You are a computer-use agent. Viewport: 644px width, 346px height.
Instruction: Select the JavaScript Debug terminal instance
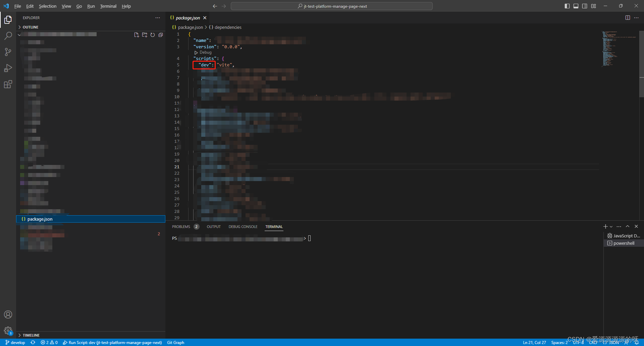pyautogui.click(x=624, y=236)
